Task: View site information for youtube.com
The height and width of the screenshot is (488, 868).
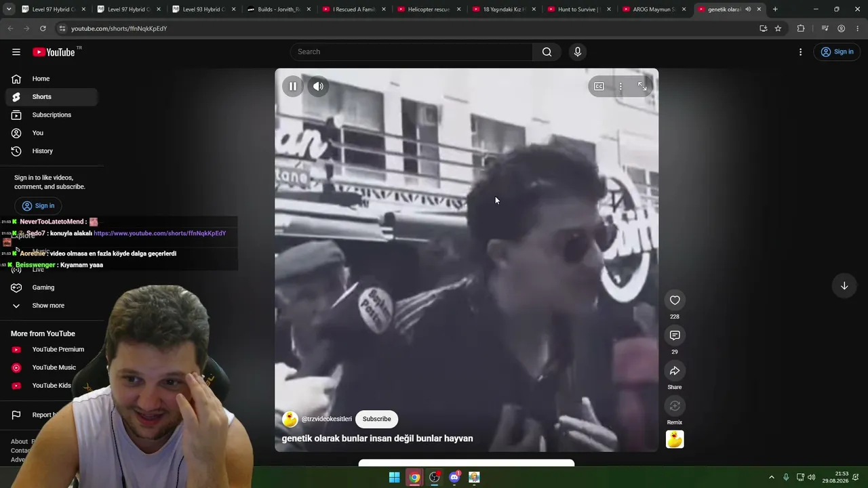Action: click(x=62, y=28)
